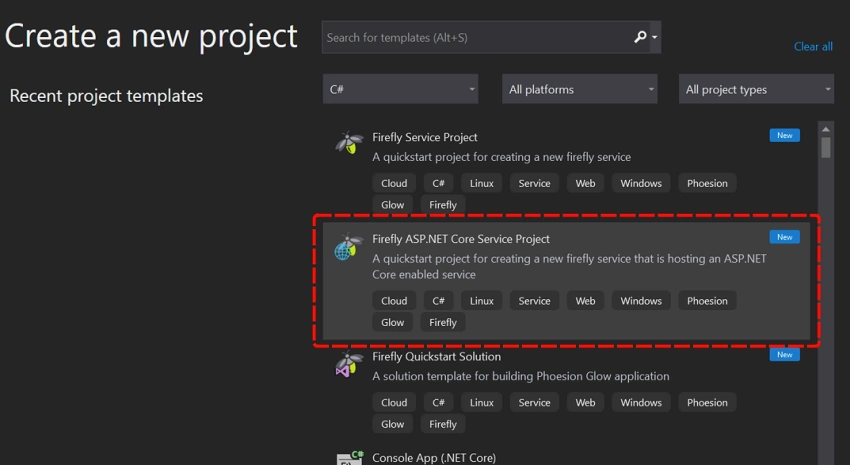Click Cloud tag in ASP.NET Core Service
The image size is (850, 465).
click(x=394, y=301)
